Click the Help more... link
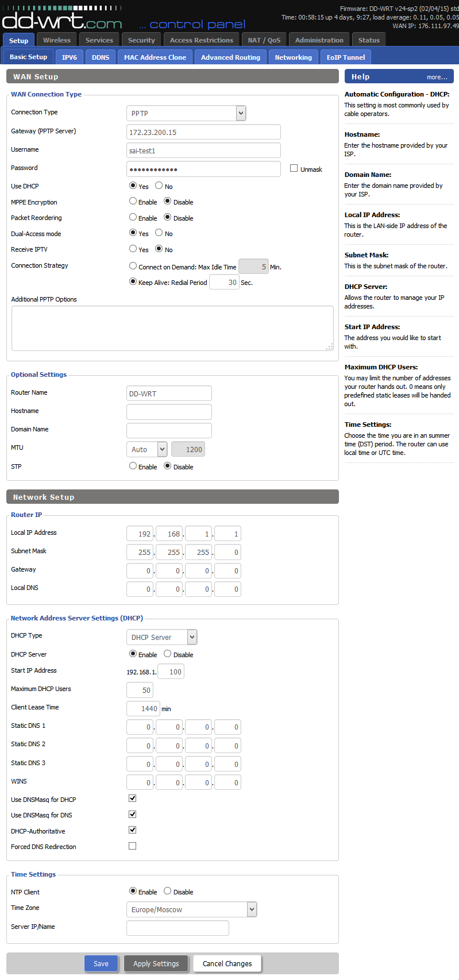 [x=437, y=77]
